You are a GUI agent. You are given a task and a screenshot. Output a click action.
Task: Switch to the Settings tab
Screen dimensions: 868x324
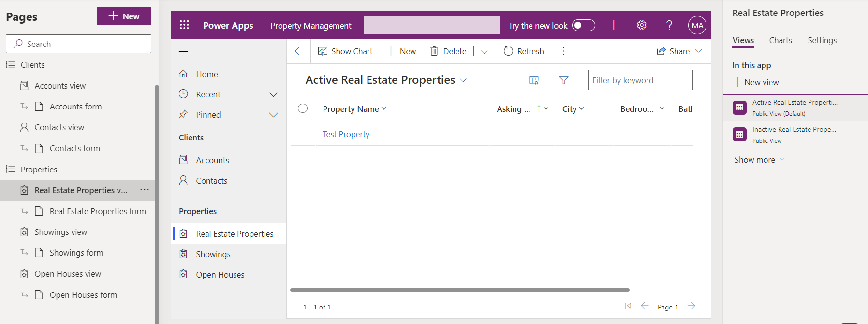822,41
